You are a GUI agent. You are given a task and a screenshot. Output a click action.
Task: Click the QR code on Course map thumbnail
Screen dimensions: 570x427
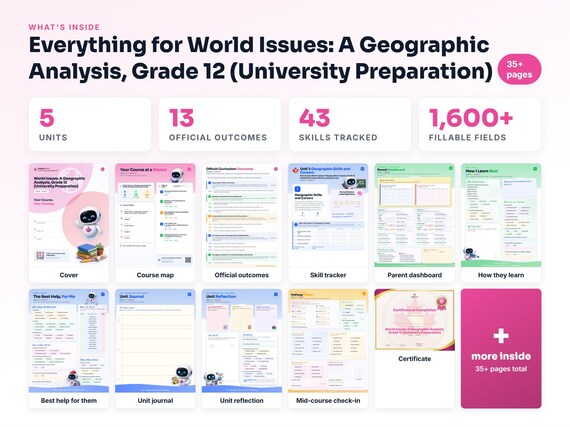[x=188, y=260]
